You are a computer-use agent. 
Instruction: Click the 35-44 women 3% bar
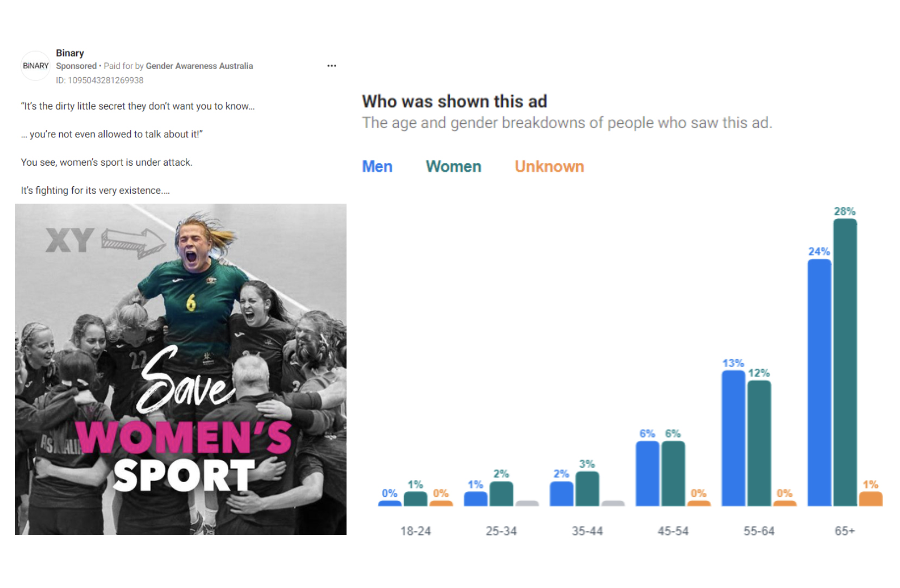587,489
